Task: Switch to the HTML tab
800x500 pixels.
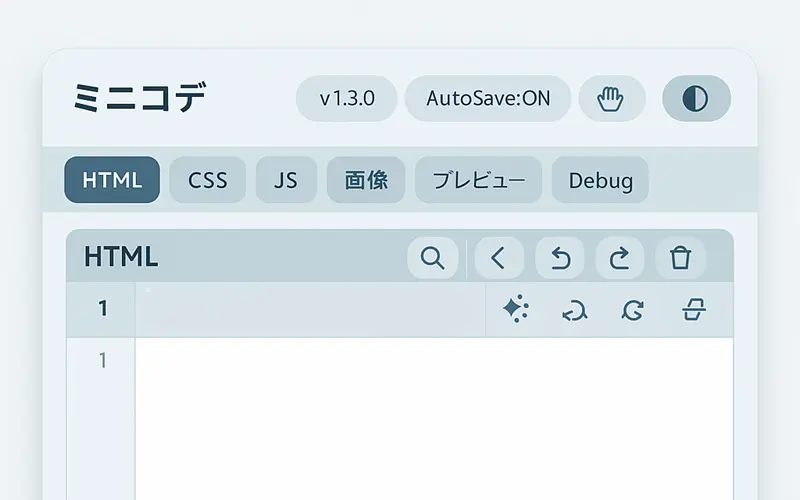Action: tap(112, 180)
